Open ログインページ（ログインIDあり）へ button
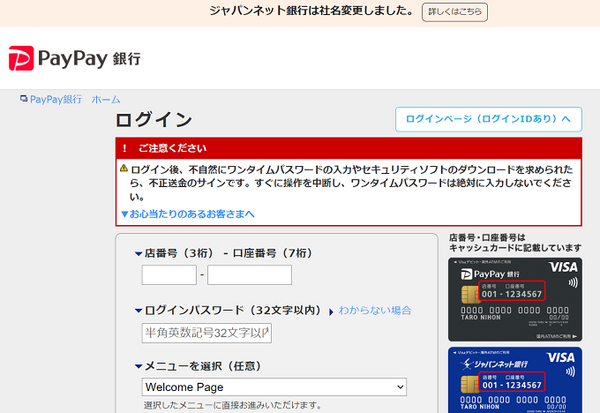The width and height of the screenshot is (600, 413). [x=488, y=119]
